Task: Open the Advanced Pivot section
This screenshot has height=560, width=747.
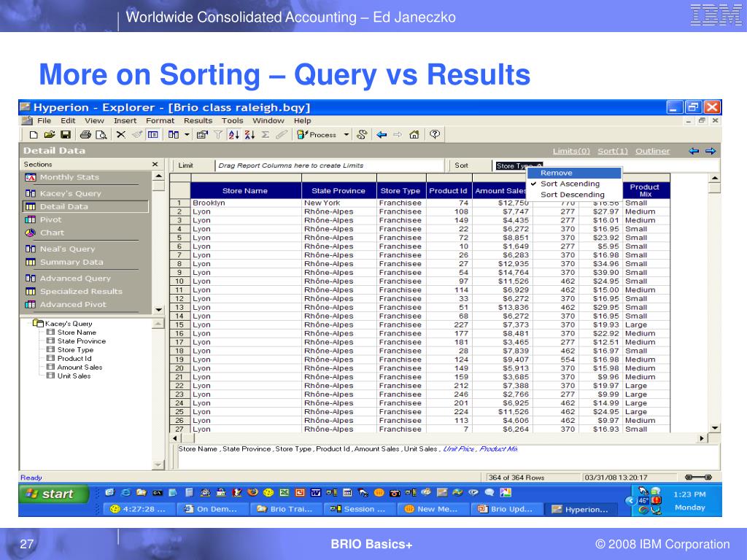Action: point(73,304)
